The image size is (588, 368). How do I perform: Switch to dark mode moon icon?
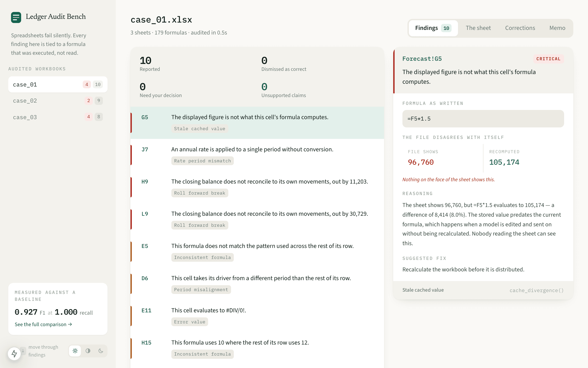coord(101,351)
